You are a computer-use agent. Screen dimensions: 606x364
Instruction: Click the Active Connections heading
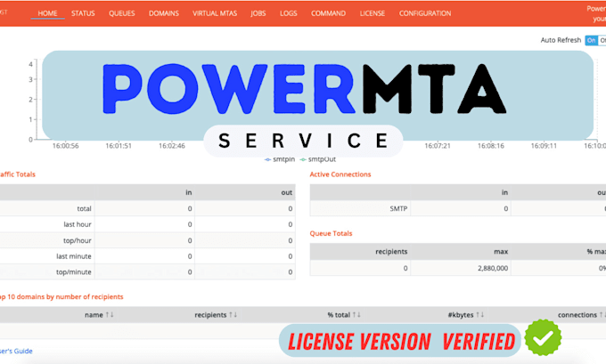pos(340,174)
